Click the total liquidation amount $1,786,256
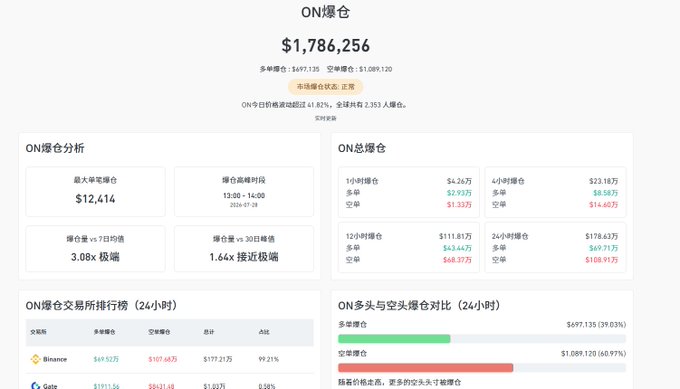Image resolution: width=680 pixels, height=389 pixels. (x=326, y=46)
